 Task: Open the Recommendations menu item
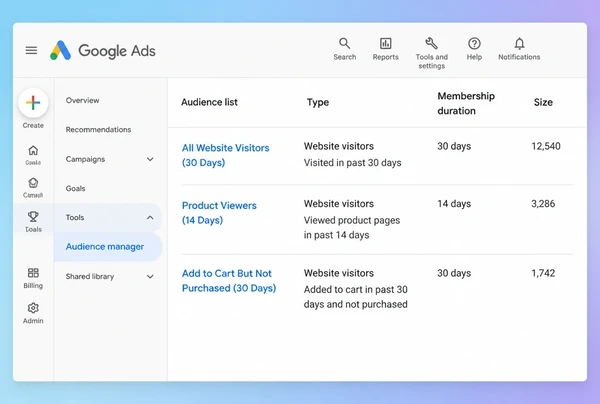[98, 130]
